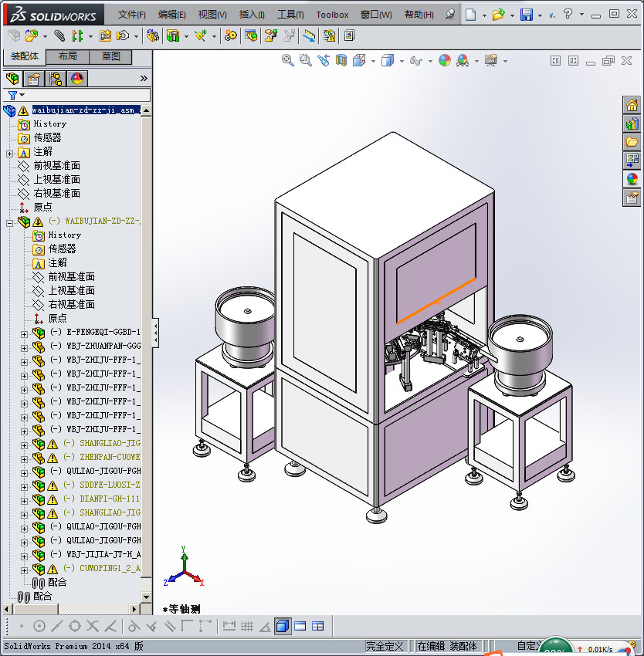This screenshot has height=656, width=644.
Task: Click the Reference Geometry icon
Action: tap(201, 36)
